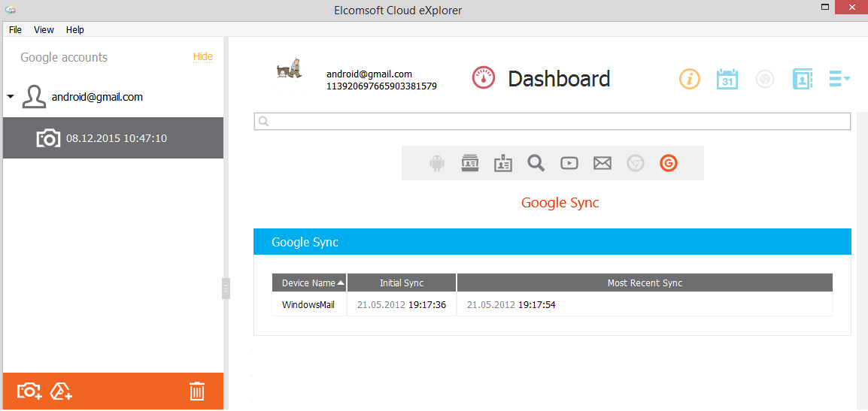Open the Contacts book icon in header
The image size is (868, 411).
click(x=802, y=79)
